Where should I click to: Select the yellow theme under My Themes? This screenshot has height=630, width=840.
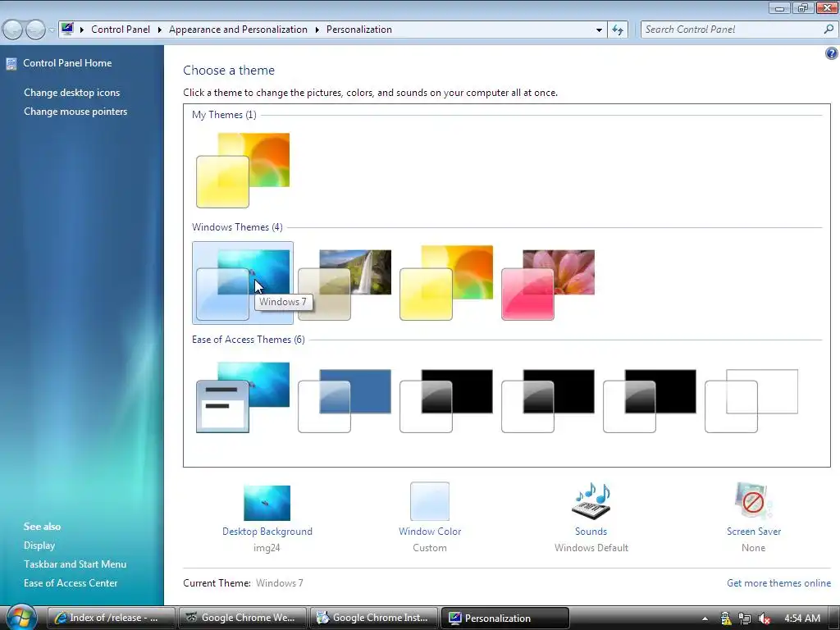[x=243, y=171]
